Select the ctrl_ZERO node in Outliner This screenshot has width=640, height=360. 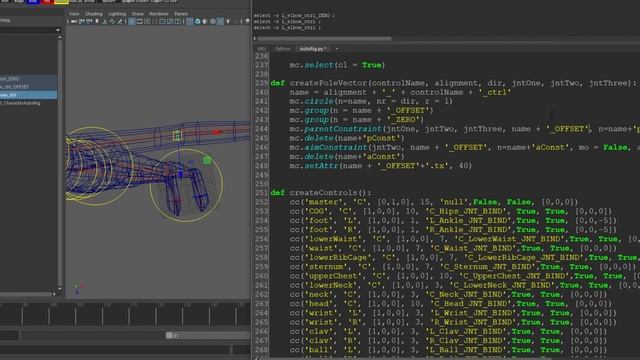(x=29, y=78)
